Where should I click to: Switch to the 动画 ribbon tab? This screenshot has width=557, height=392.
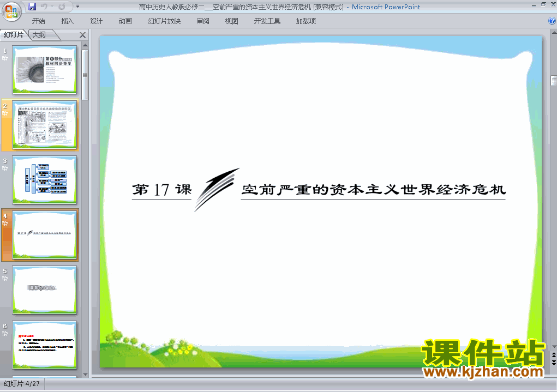click(x=125, y=21)
